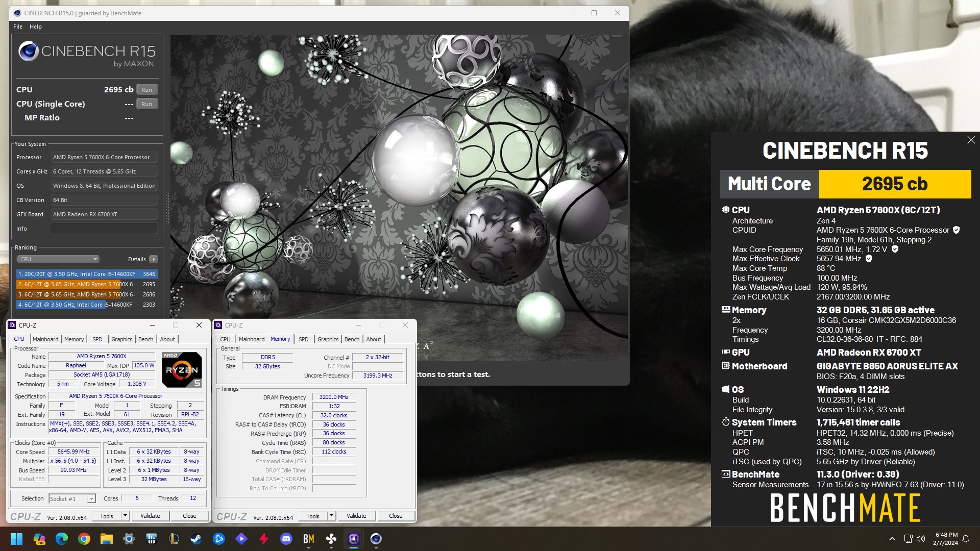Image resolution: width=980 pixels, height=551 pixels.
Task: Open Steam from the taskbar
Action: click(x=197, y=539)
